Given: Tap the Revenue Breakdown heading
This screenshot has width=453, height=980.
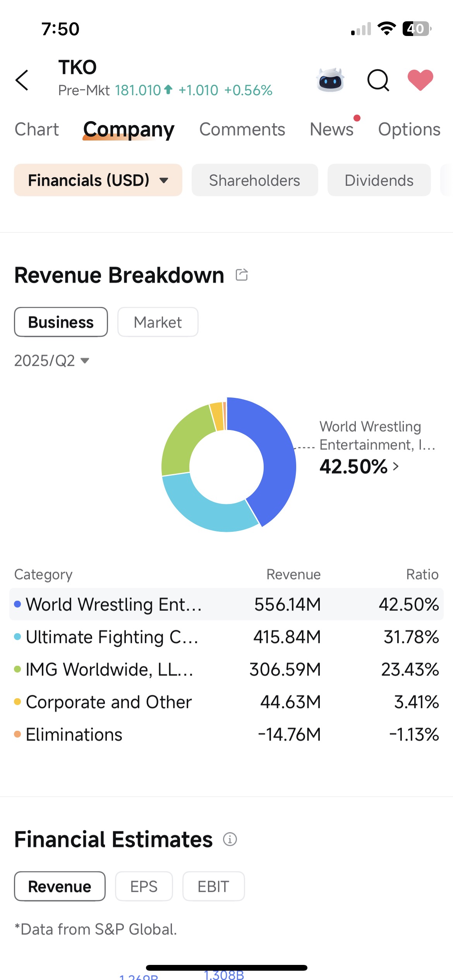Looking at the screenshot, I should (119, 275).
